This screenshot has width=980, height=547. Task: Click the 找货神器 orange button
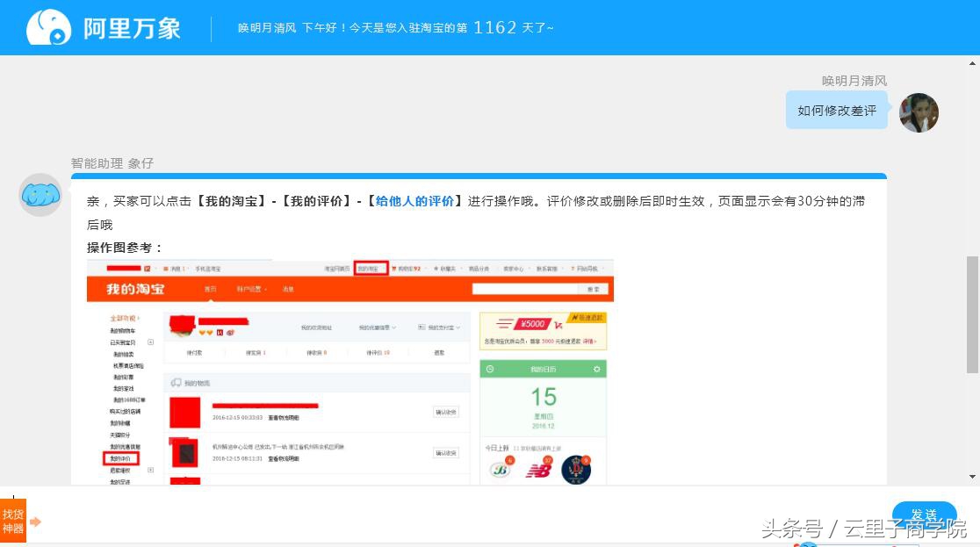click(x=13, y=521)
